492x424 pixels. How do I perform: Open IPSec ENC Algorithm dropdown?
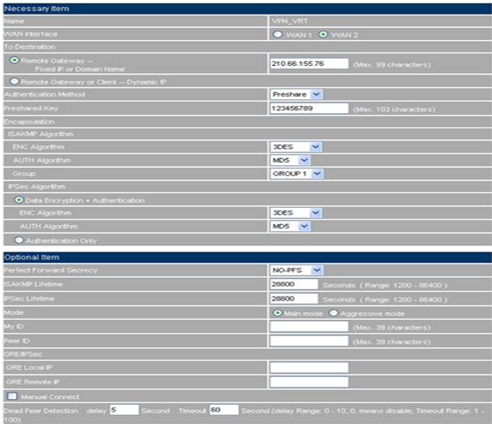coord(296,213)
